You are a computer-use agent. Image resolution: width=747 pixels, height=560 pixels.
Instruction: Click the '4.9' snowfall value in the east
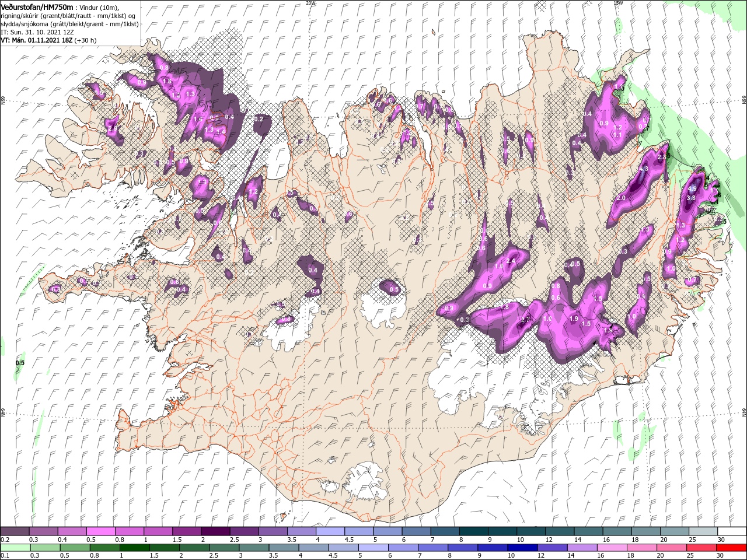tap(693, 189)
